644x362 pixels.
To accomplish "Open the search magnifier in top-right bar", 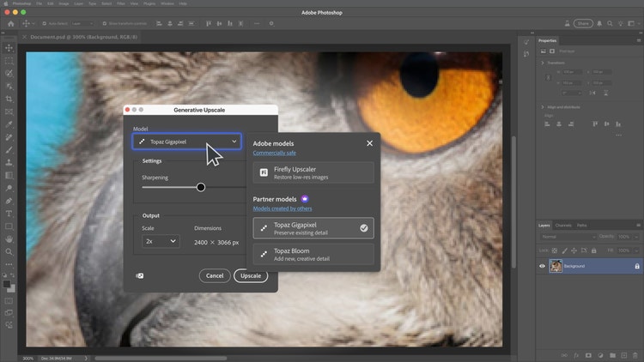I will pyautogui.click(x=610, y=24).
